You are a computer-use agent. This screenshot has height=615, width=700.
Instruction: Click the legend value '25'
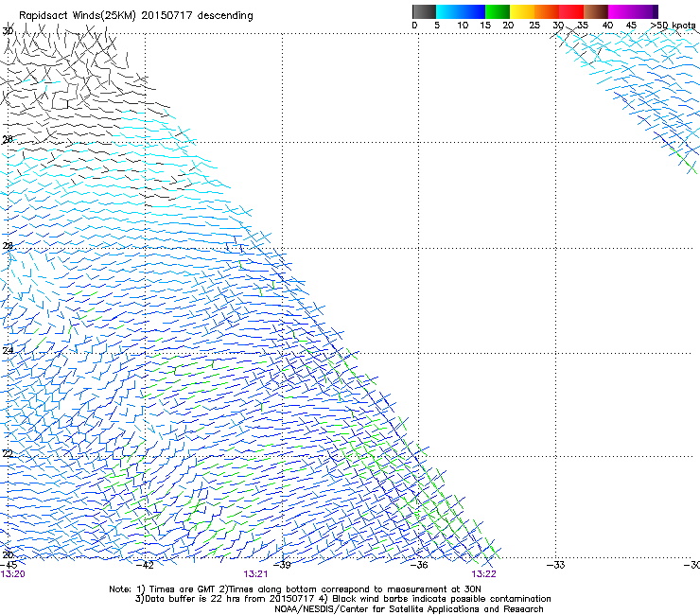[x=534, y=26]
